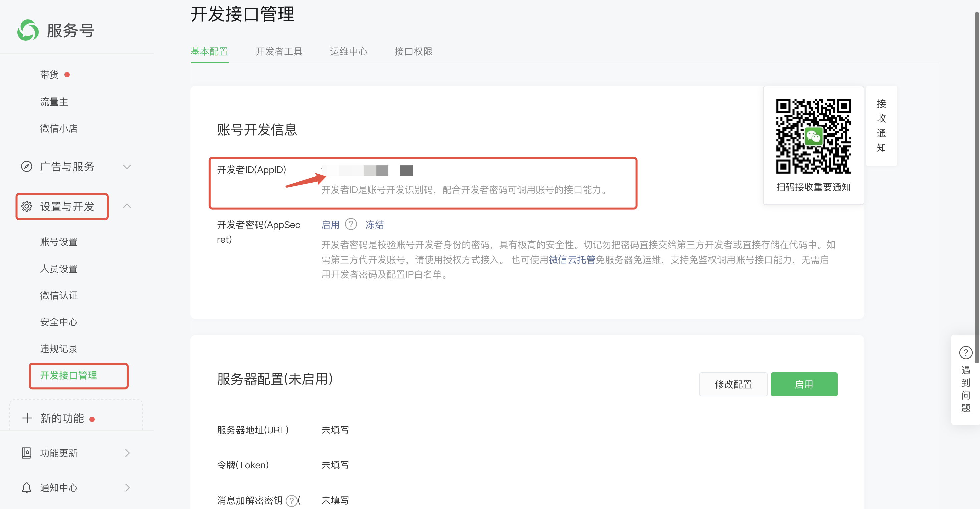Click the 服务号 logo icon
The width and height of the screenshot is (980, 509).
(x=28, y=30)
